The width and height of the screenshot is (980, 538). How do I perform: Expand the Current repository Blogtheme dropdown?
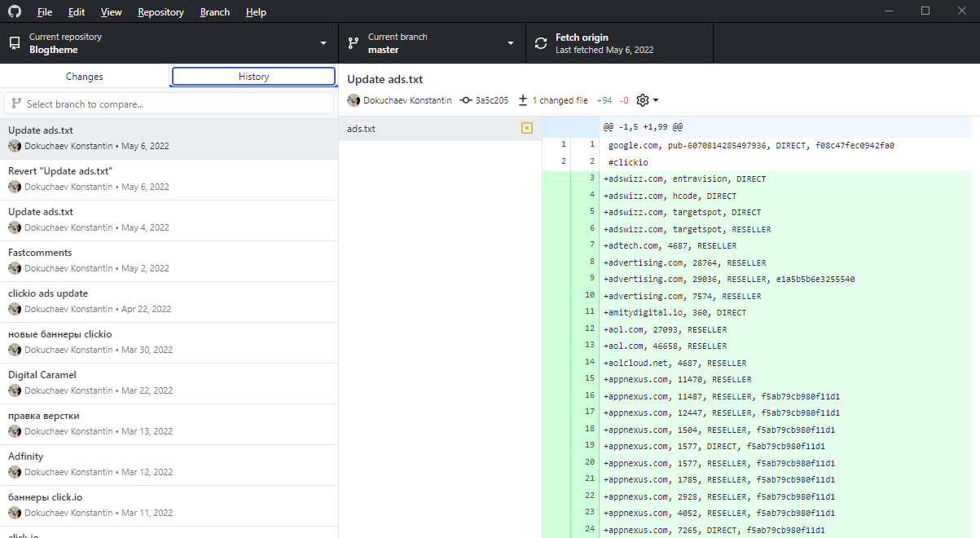(x=169, y=43)
